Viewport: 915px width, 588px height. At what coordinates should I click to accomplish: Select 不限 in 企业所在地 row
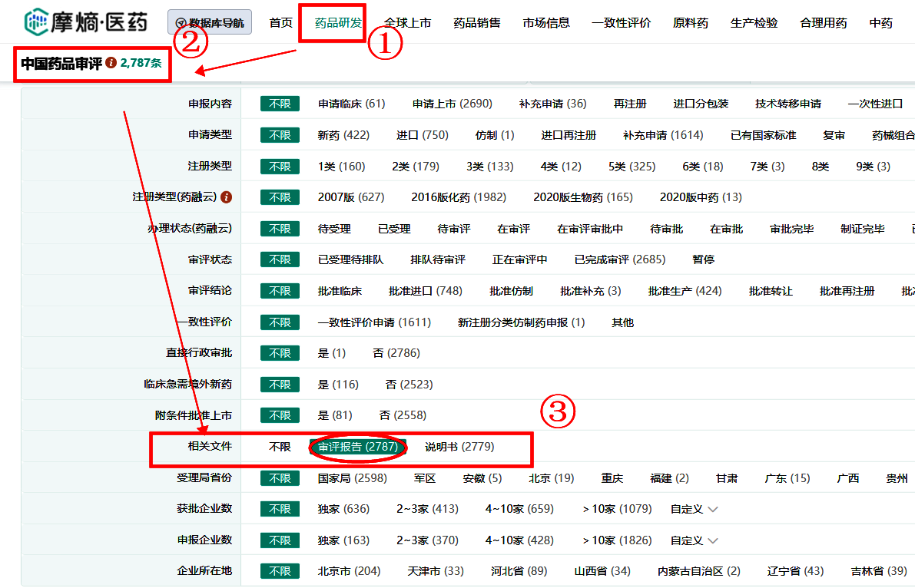click(x=280, y=571)
